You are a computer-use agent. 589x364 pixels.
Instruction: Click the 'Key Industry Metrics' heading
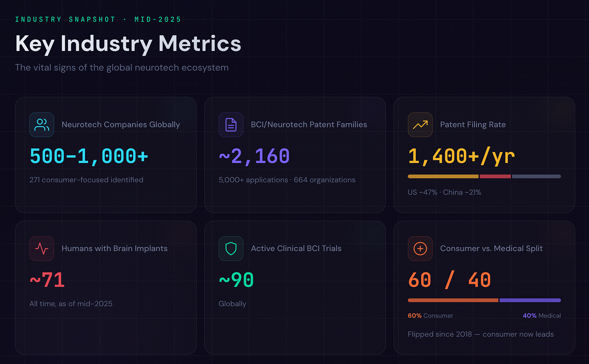pos(128,44)
